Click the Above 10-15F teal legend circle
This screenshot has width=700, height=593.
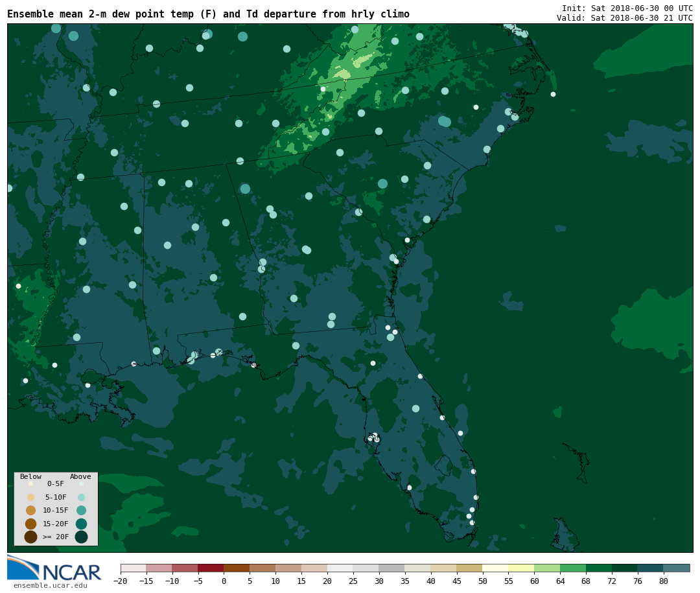[x=81, y=510]
